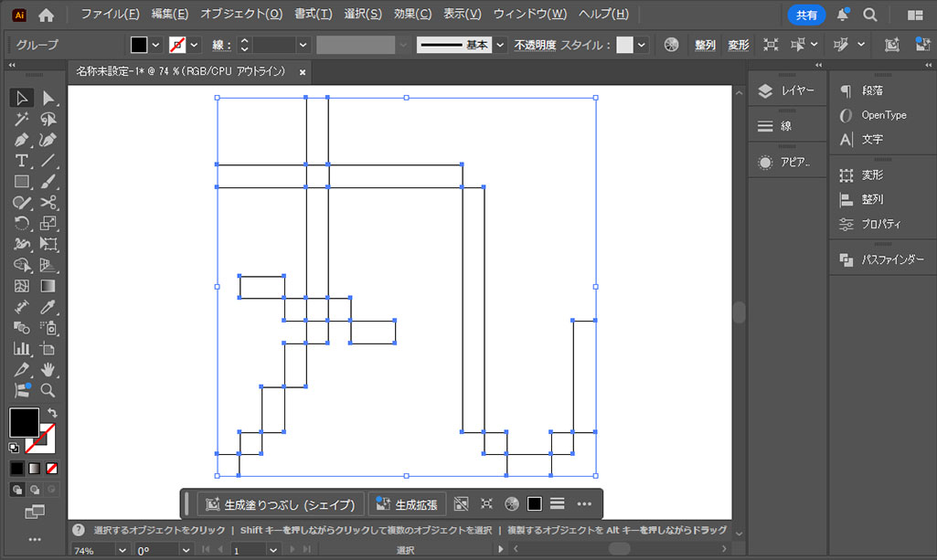
Task: Reset to default fill and stroke
Action: pos(14,447)
